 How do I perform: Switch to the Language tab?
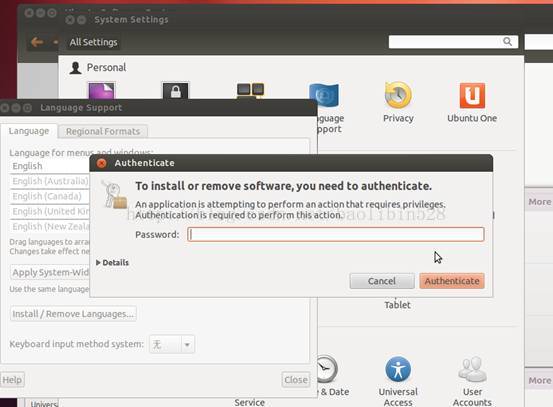(29, 131)
